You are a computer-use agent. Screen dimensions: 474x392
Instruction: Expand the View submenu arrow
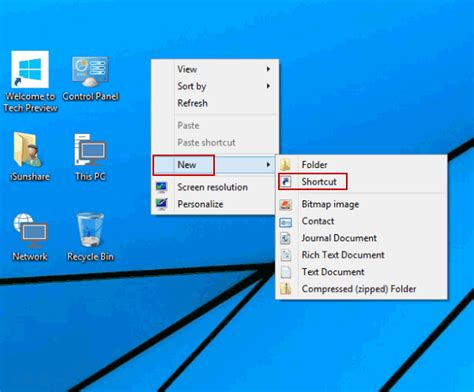coord(268,69)
